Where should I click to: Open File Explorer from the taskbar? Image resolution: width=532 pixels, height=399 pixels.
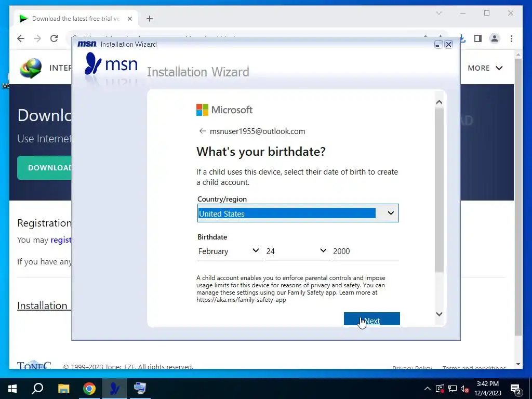click(x=63, y=389)
